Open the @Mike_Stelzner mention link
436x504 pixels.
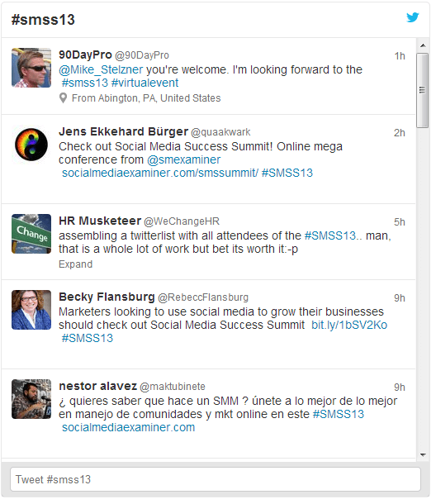tap(101, 69)
